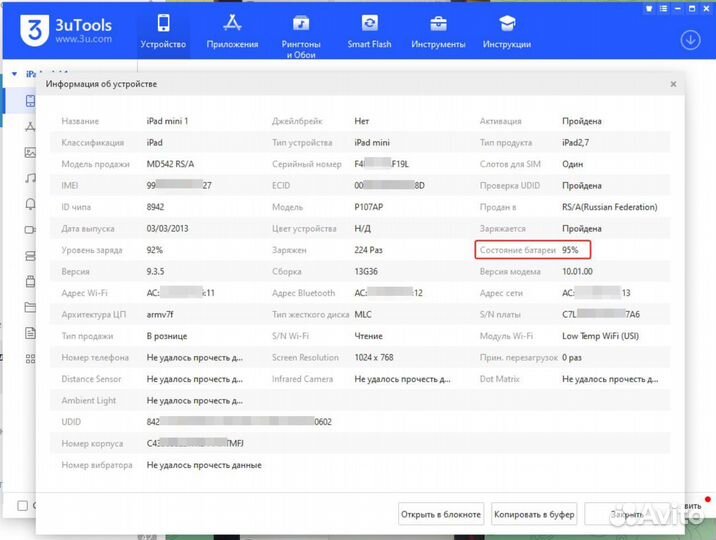Select the music note sidebar icon
Viewport: 716px width, 540px height.
tap(30, 178)
